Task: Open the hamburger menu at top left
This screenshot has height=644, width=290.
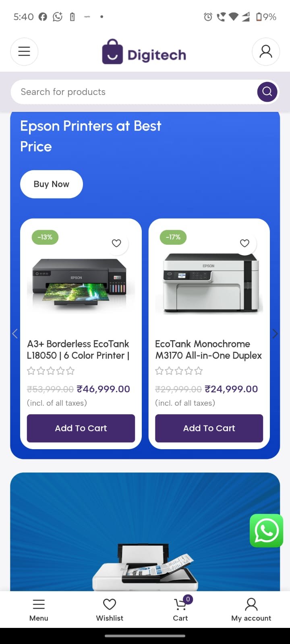Action: click(x=24, y=52)
